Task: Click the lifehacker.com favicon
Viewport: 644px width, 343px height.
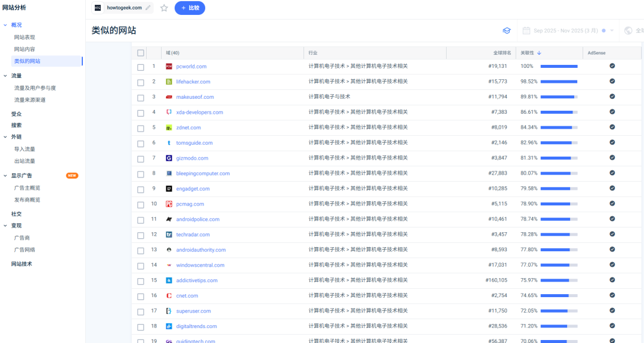Action: coord(169,82)
